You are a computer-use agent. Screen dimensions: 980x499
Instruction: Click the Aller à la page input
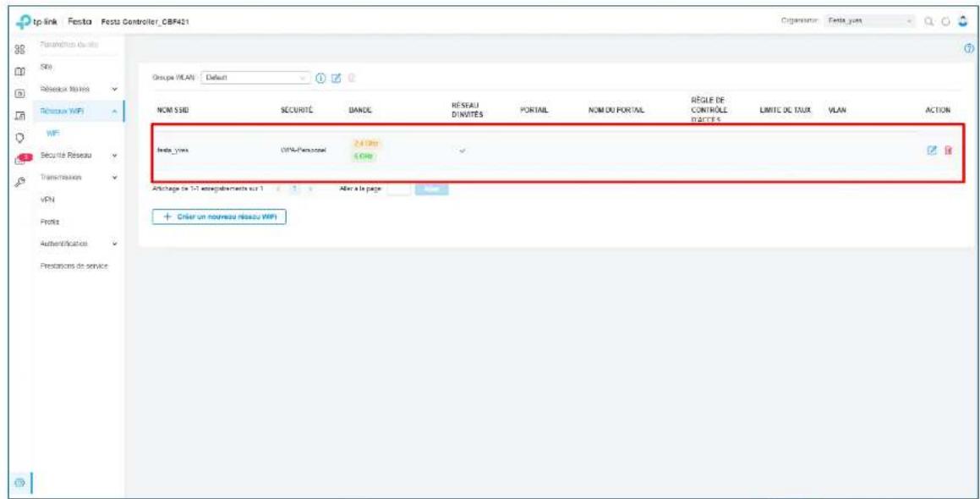point(399,189)
